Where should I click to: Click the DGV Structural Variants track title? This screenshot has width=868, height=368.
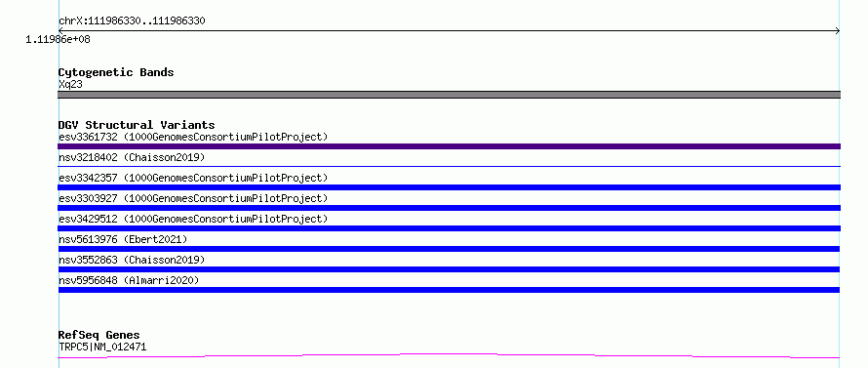(x=137, y=125)
